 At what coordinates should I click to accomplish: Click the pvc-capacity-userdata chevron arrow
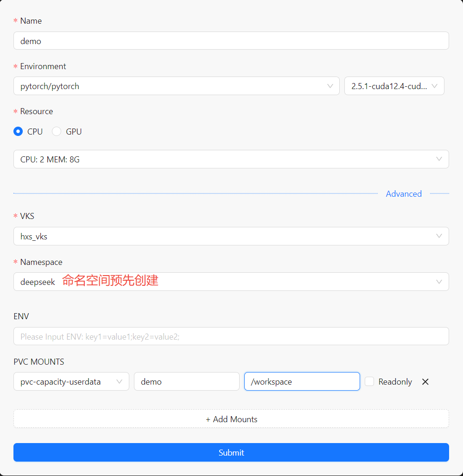click(120, 382)
